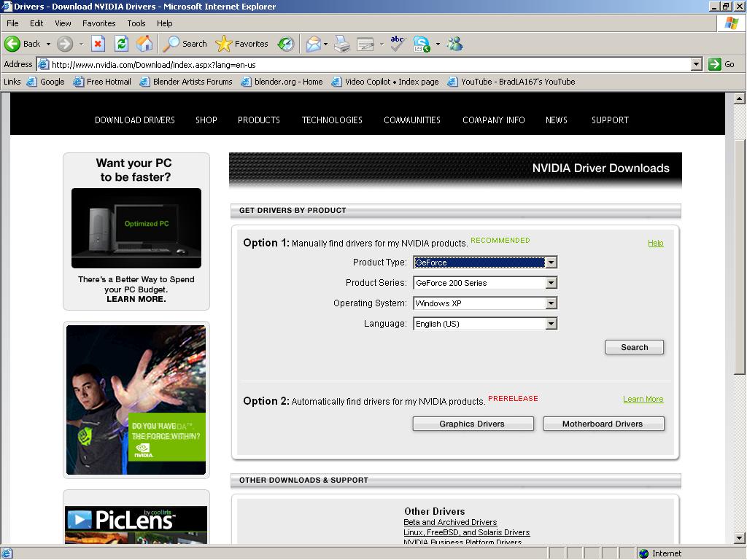Click the Motherboard Drivers button
The height and width of the screenshot is (560, 747).
603,424
